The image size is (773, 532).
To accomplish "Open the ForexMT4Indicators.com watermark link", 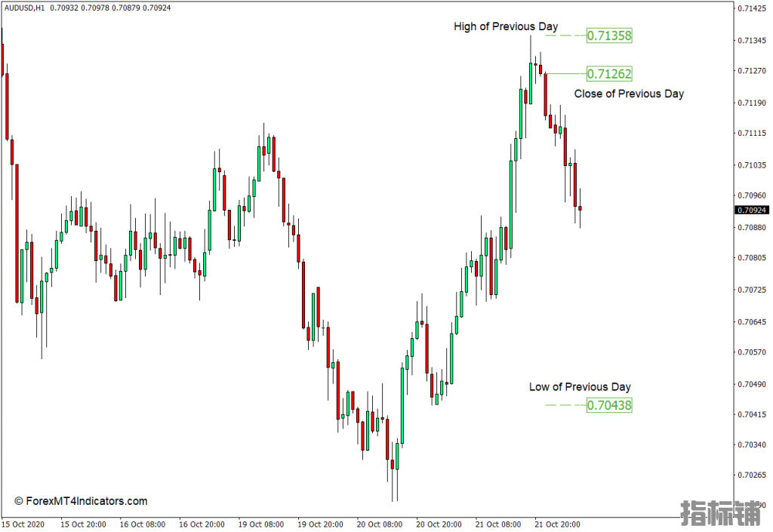I will 81,501.
